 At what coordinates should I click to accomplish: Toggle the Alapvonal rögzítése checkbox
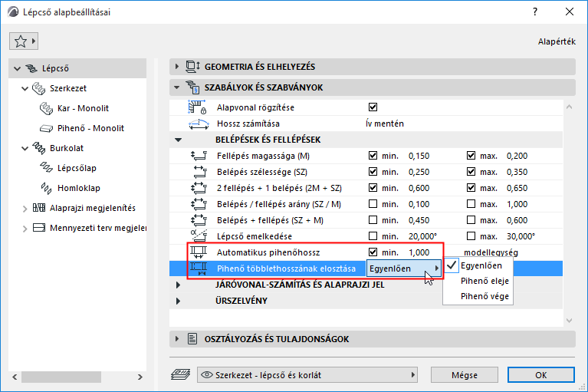coord(373,107)
